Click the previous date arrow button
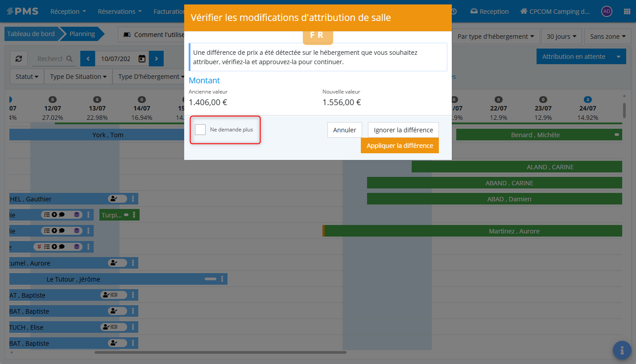 coord(87,59)
